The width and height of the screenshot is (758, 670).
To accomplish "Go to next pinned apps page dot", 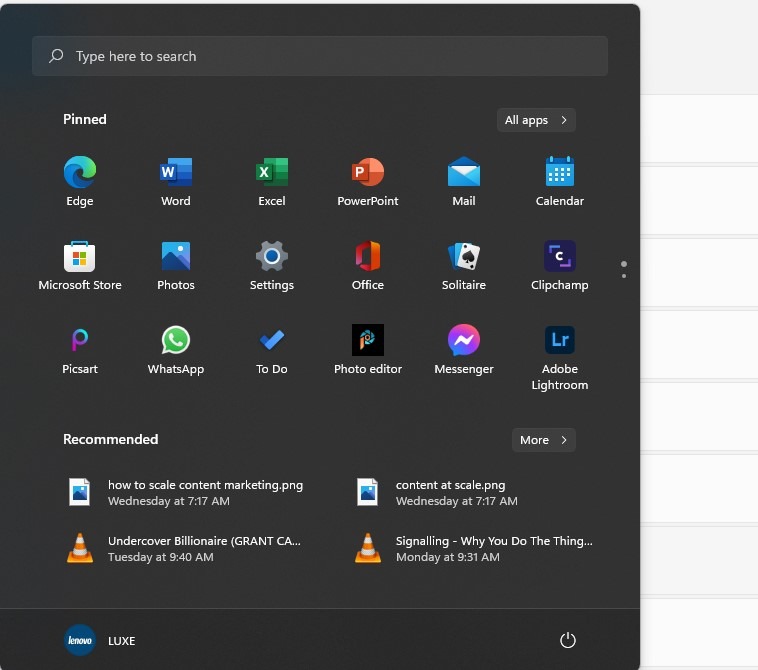I will click(624, 276).
